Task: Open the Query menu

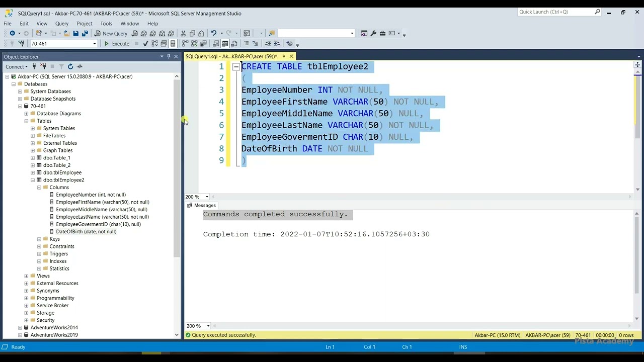Action: tap(62, 24)
